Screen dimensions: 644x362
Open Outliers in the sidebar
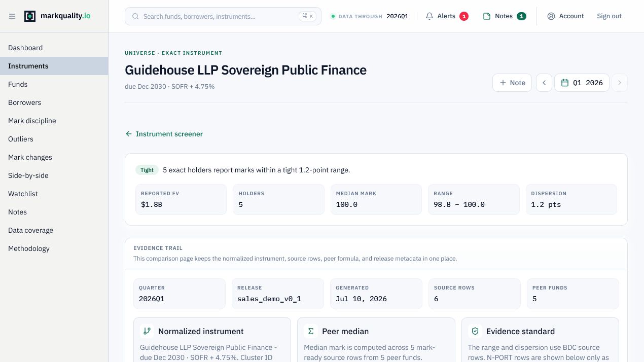click(54, 139)
